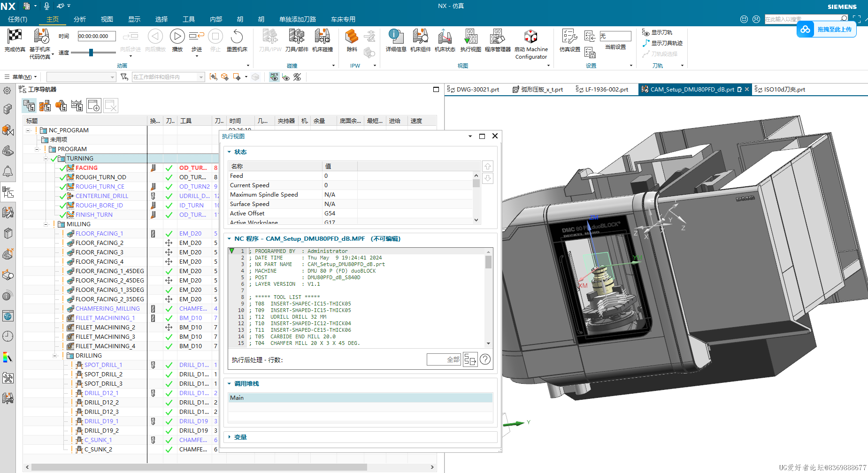
Task: Open the 当前设置 dropdown field
Action: (615, 36)
